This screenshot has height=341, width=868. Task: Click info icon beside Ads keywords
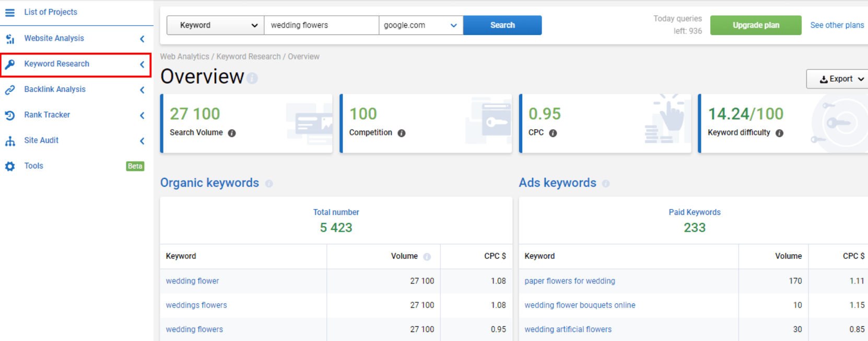click(x=606, y=184)
